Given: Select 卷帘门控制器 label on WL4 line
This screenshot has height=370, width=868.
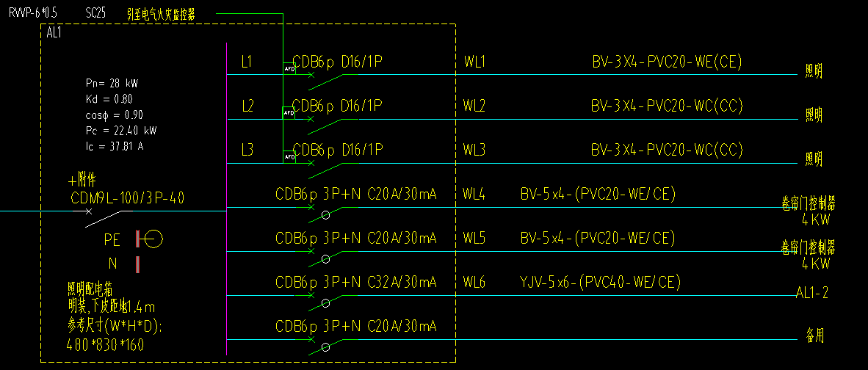Looking at the screenshot, I should 808,203.
